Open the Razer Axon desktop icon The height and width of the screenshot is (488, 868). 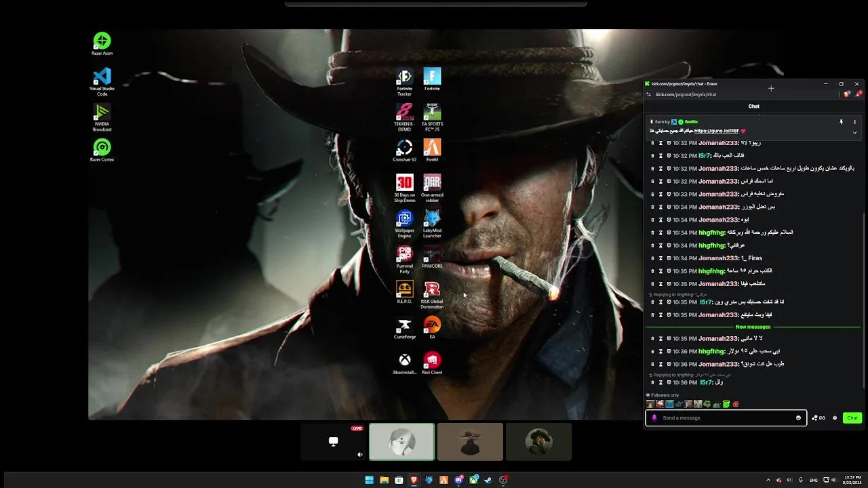pyautogui.click(x=102, y=44)
